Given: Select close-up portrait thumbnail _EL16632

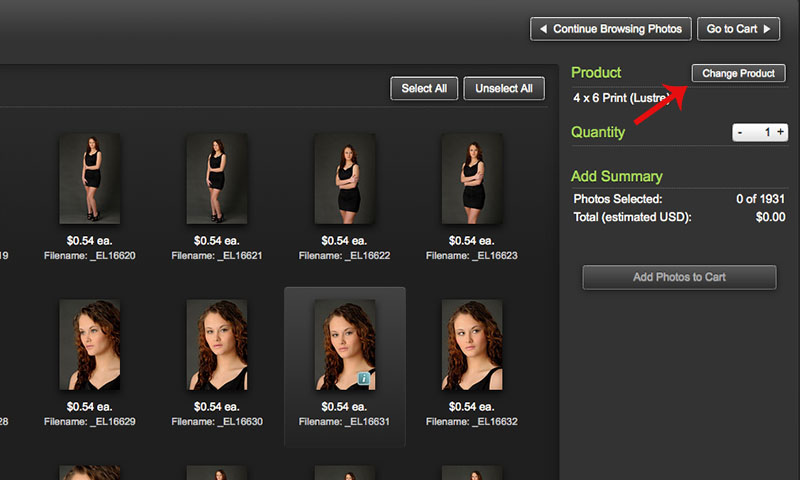Looking at the screenshot, I should click(472, 345).
